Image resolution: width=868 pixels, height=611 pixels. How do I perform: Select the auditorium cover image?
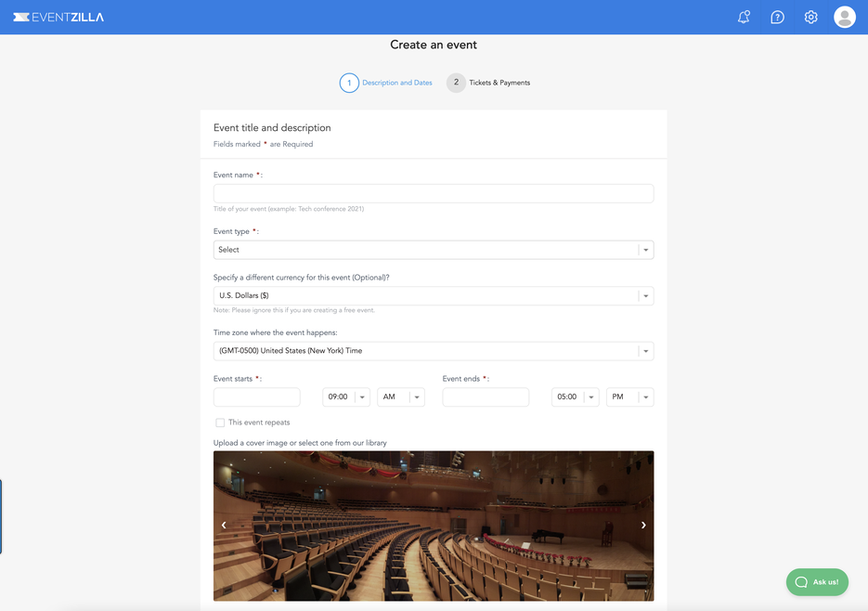tap(433, 525)
